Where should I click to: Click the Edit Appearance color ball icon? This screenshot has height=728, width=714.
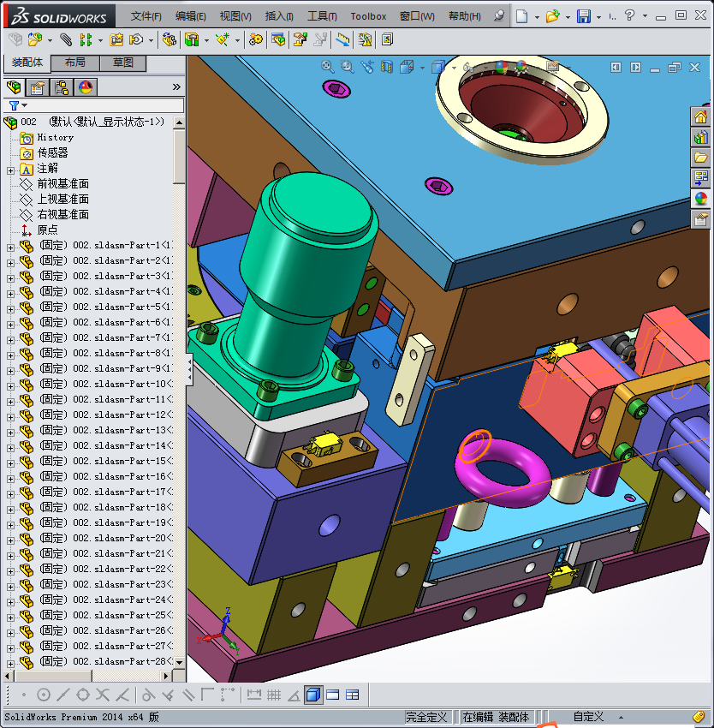pyautogui.click(x=502, y=67)
